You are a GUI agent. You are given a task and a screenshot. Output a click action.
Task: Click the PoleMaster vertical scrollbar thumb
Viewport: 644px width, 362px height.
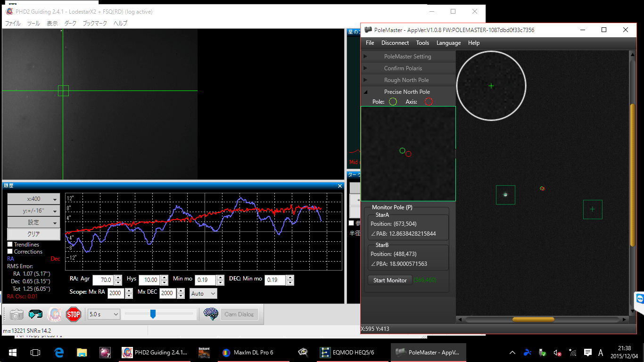tap(633, 175)
